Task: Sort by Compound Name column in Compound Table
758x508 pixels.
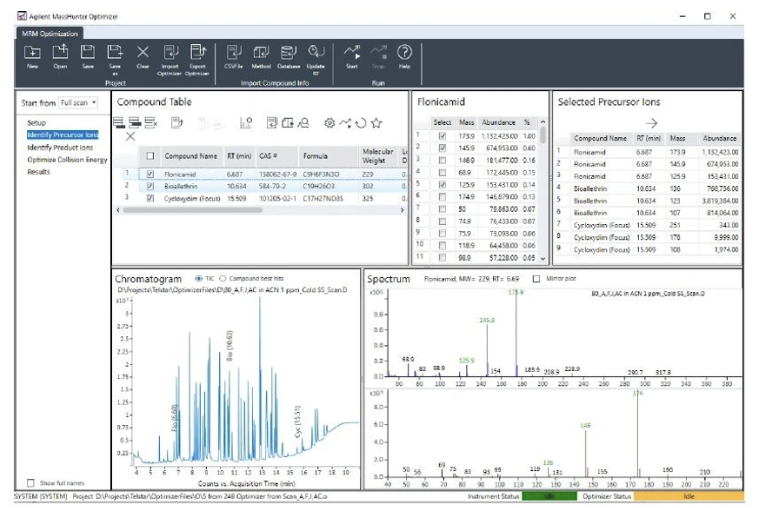Action: point(190,156)
